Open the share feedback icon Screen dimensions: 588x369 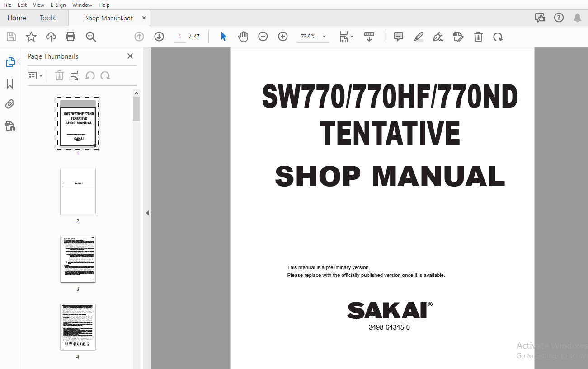click(540, 18)
